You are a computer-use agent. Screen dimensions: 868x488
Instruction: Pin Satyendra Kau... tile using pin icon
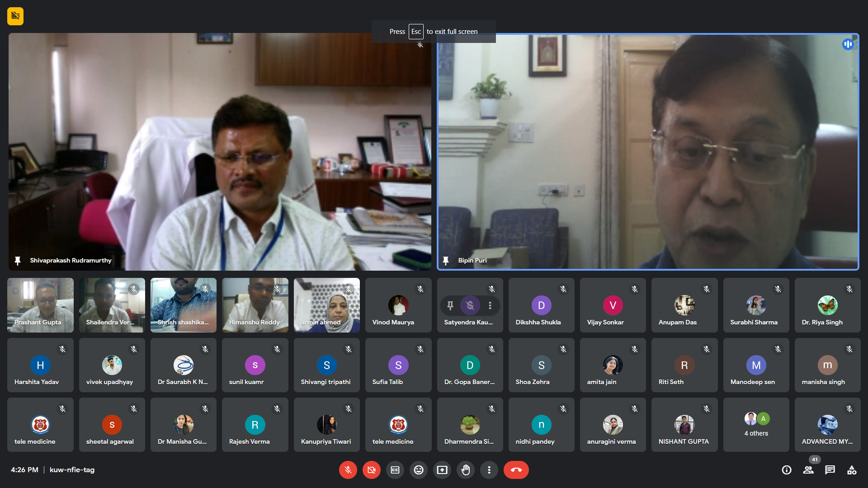(450, 305)
